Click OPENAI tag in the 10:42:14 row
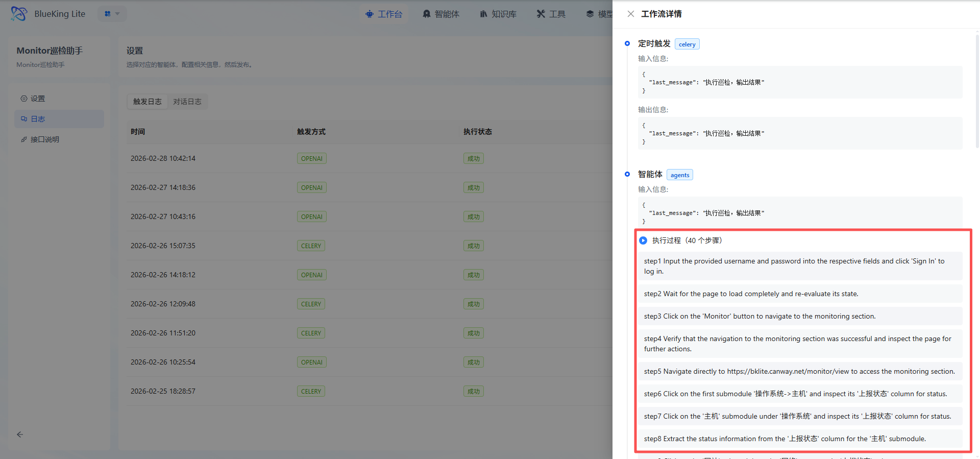 pos(312,159)
